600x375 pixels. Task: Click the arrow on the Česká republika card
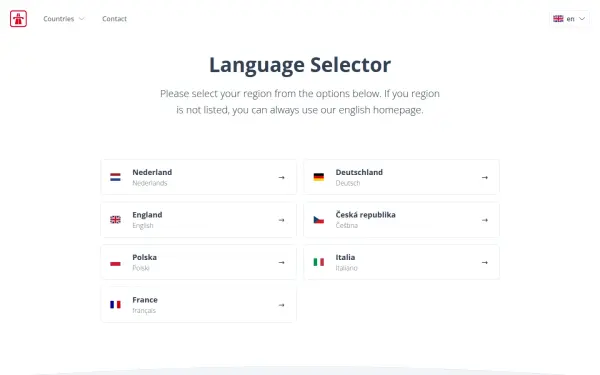(x=485, y=220)
